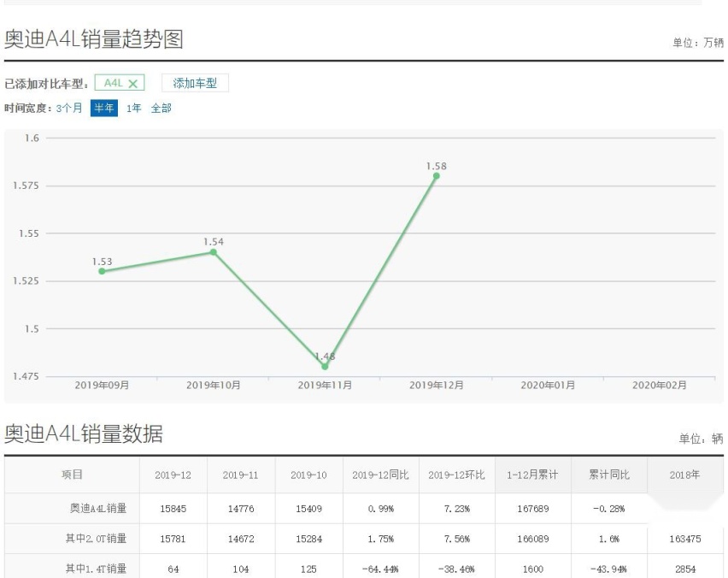The height and width of the screenshot is (578, 728).
Task: Click the 0.99% year-over-year cell
Action: (381, 509)
